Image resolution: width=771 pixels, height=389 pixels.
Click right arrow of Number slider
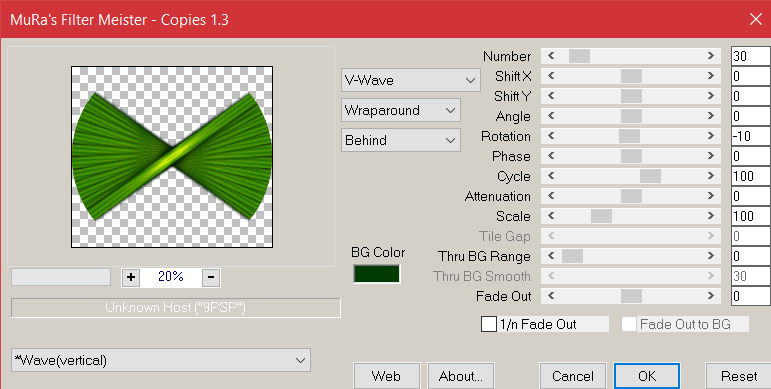pyautogui.click(x=711, y=56)
